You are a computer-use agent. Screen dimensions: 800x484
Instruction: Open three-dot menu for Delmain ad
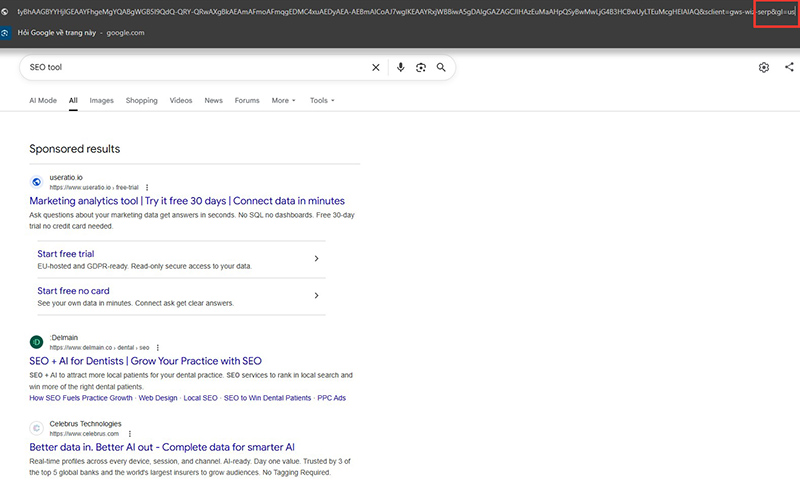[158, 347]
